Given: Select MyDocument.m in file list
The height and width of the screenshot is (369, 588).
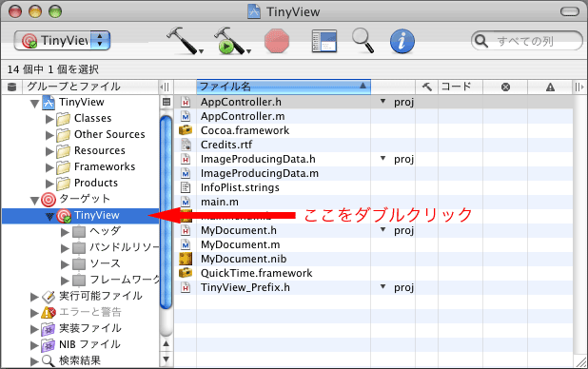Looking at the screenshot, I should [x=241, y=244].
